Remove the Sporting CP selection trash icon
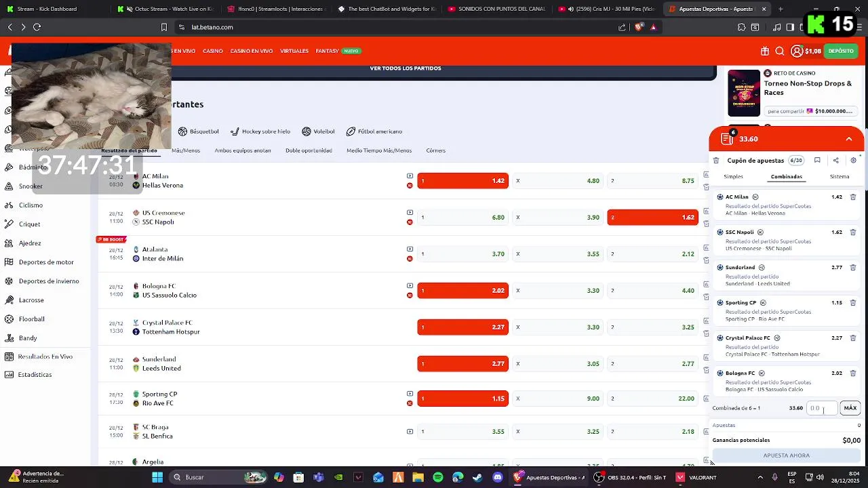The image size is (868, 488). [x=853, y=303]
